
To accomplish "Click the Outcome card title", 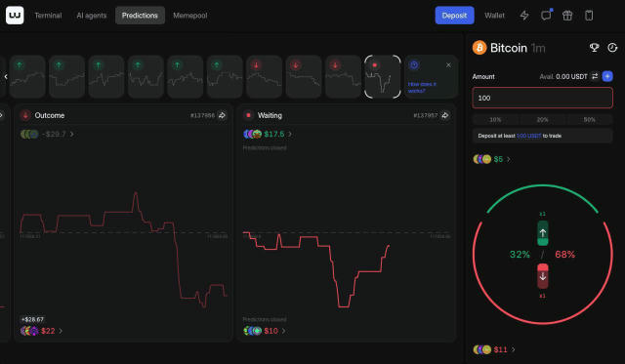I will pyautogui.click(x=50, y=115).
